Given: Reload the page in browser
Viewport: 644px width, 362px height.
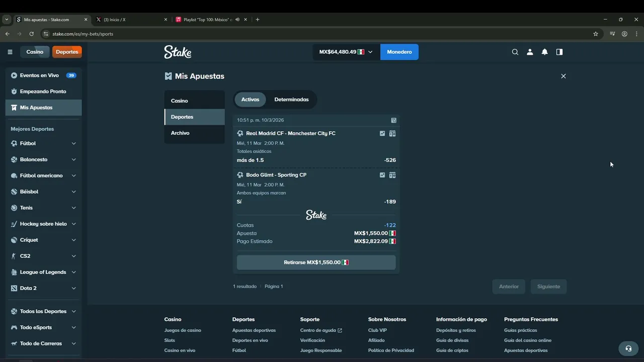Looking at the screenshot, I should (31, 34).
